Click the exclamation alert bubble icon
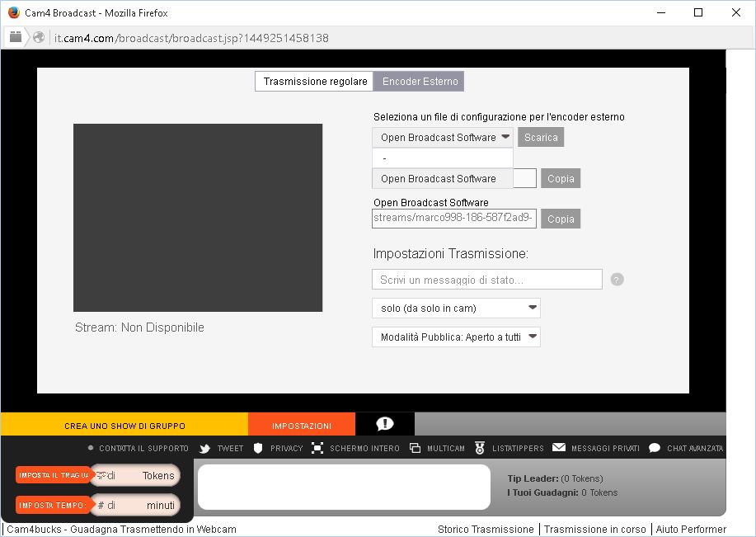Image resolution: width=756 pixels, height=537 pixels. (384, 424)
